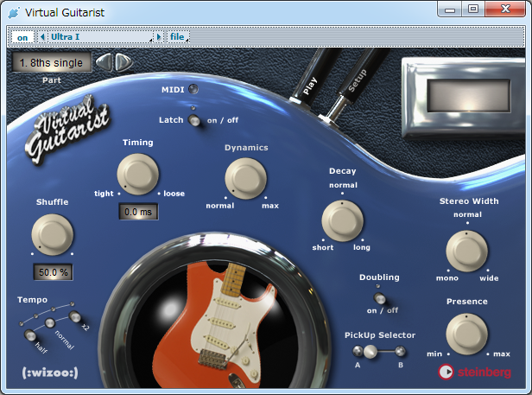
Task: Slide PickUp Selector to position A
Action: pos(358,351)
